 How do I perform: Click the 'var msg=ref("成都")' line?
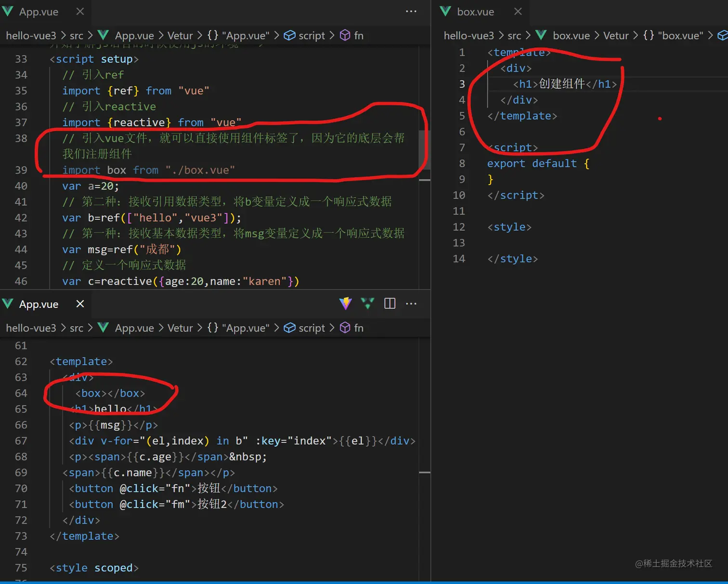[122, 250]
